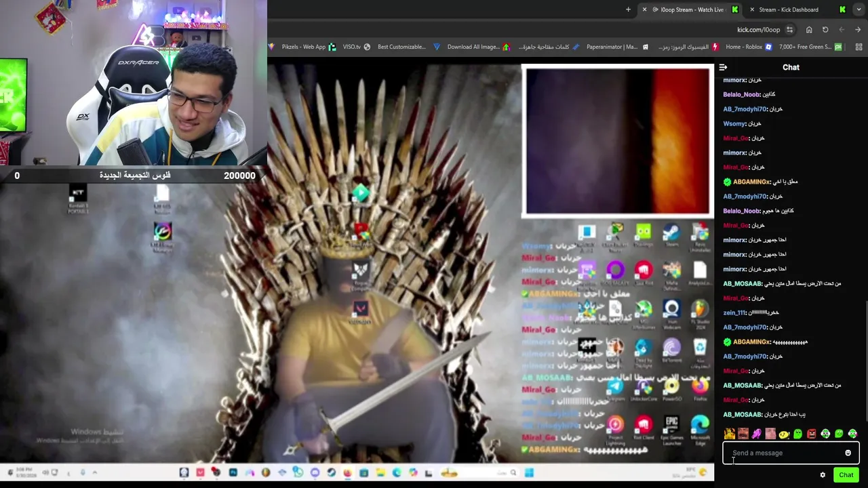Click the green Chat send button
The width and height of the screenshot is (868, 488).
[x=846, y=474]
